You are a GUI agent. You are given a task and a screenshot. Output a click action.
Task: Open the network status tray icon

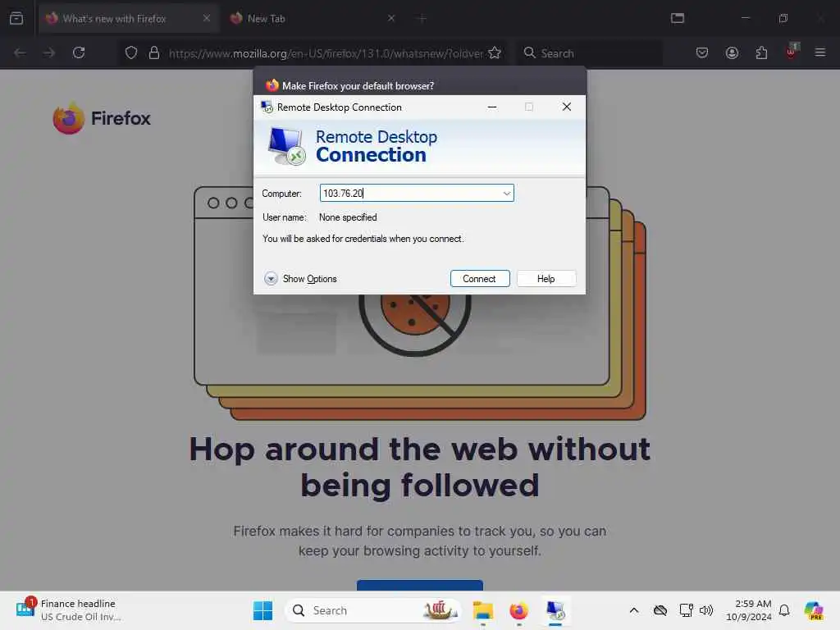coord(686,610)
